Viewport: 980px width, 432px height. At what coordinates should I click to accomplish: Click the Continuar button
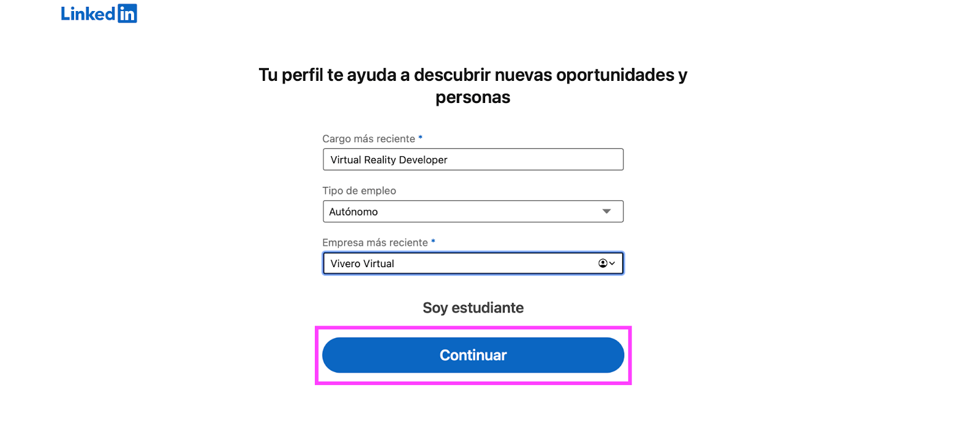(473, 355)
